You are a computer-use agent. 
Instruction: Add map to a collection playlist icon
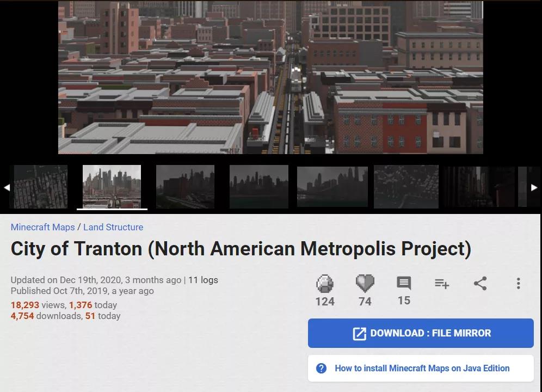[x=442, y=284]
